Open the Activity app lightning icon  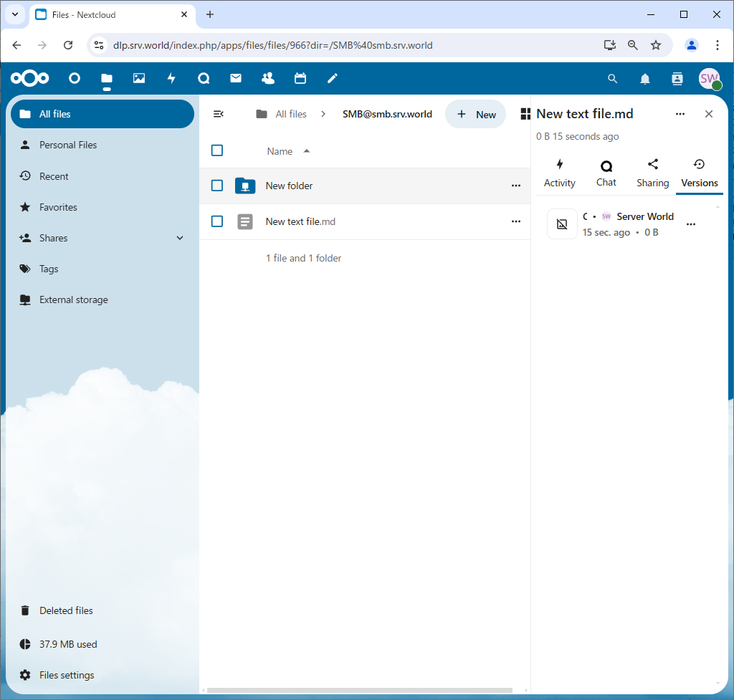pos(171,78)
